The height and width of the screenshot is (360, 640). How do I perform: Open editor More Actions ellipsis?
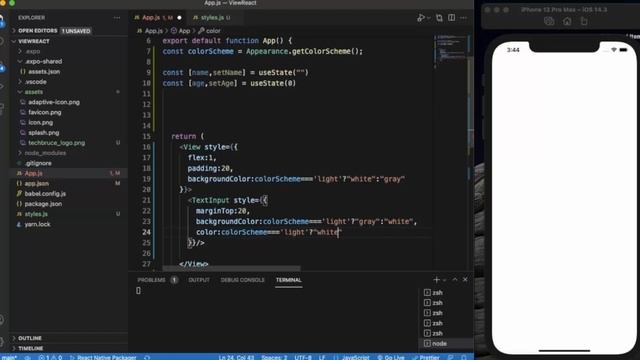pyautogui.click(x=463, y=18)
